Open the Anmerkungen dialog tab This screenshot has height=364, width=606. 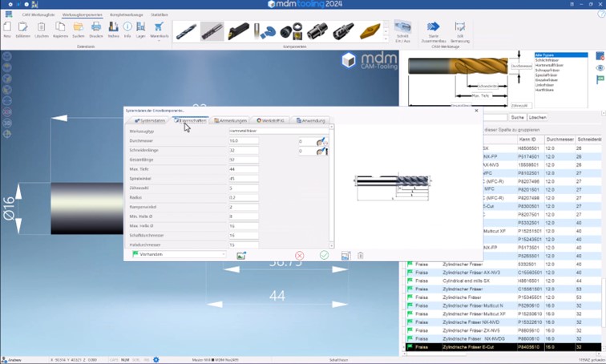[x=230, y=120]
